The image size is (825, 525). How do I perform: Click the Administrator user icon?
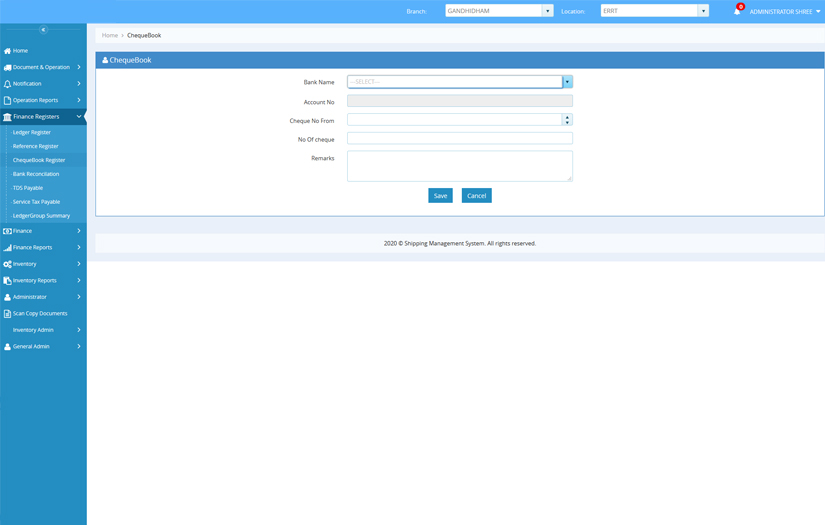[x=7, y=297]
